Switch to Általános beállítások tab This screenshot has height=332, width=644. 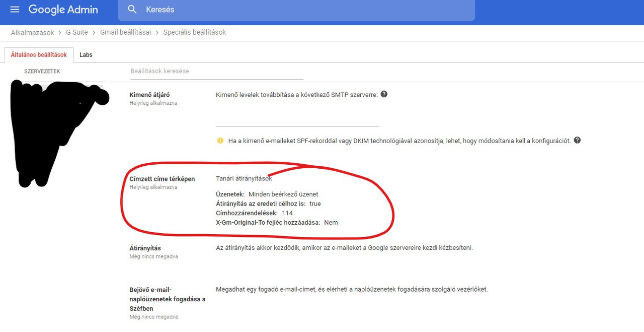click(x=39, y=55)
